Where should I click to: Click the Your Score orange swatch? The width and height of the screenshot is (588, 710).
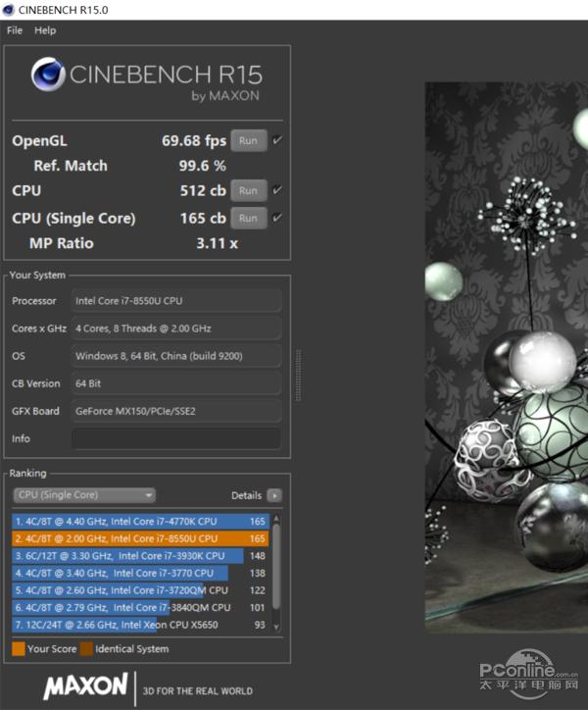(x=19, y=649)
